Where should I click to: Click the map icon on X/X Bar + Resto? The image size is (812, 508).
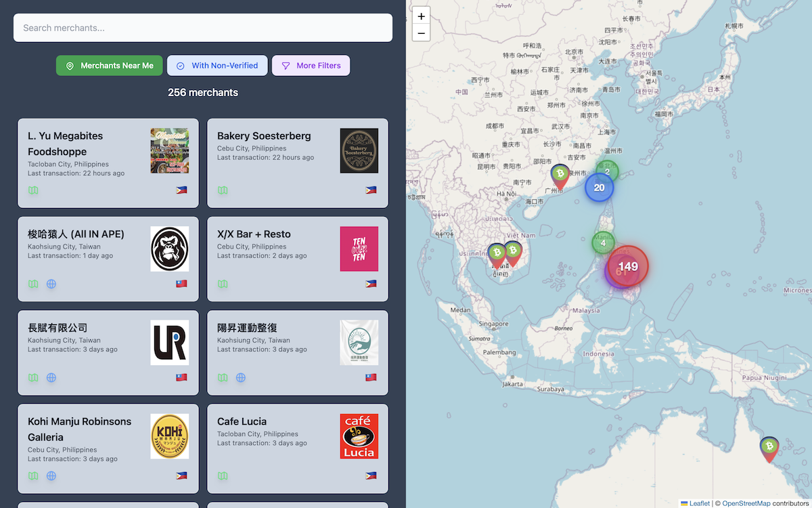(x=223, y=284)
